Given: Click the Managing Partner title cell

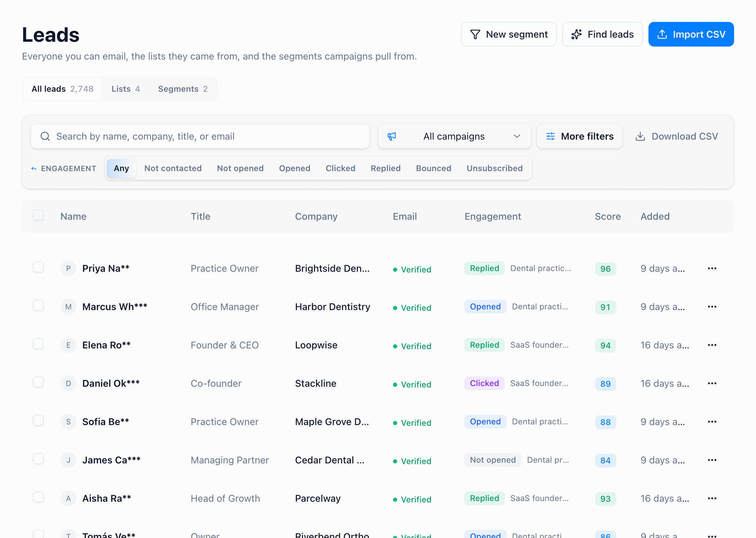Looking at the screenshot, I should coord(230,460).
